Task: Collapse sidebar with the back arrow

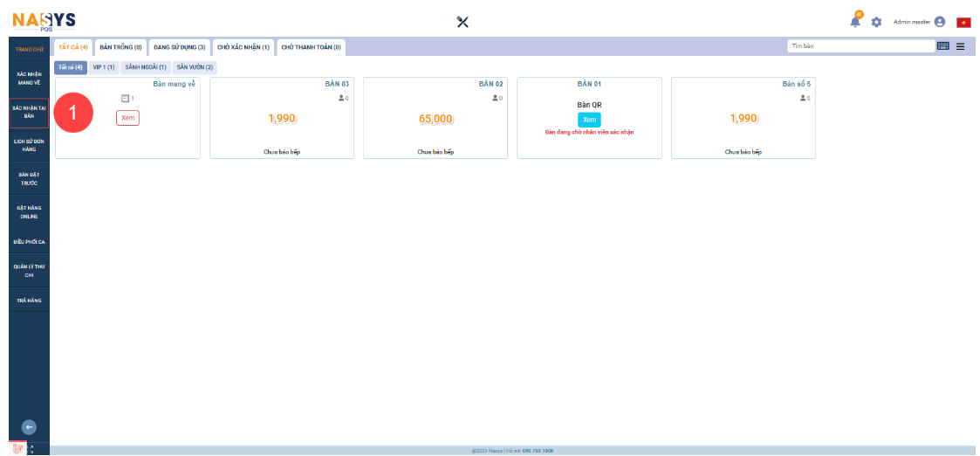Action: tap(29, 427)
